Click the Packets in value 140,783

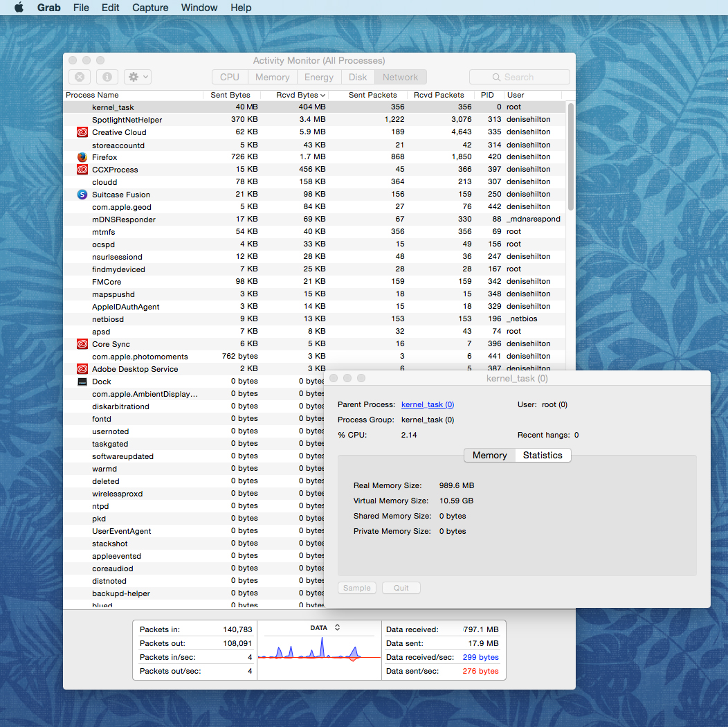coord(237,629)
